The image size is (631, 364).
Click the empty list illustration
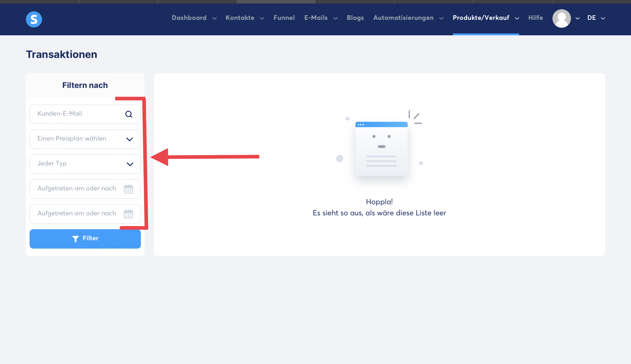(x=381, y=148)
